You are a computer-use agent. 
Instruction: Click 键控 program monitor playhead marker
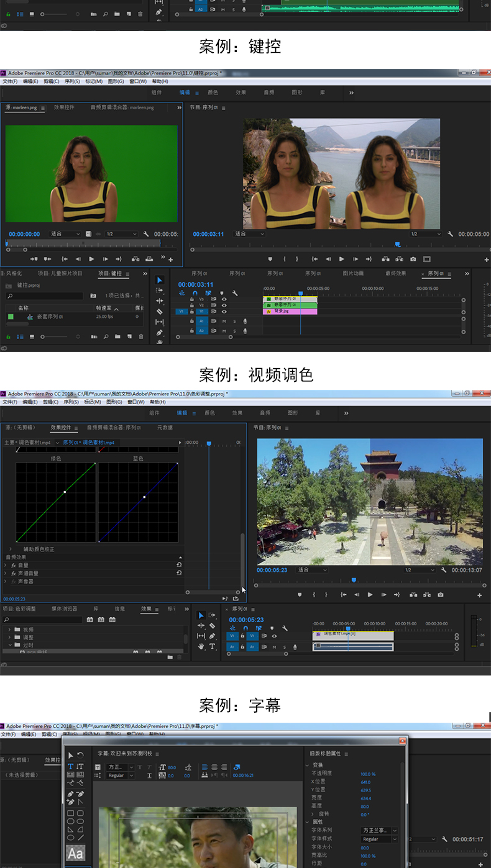coord(397,245)
